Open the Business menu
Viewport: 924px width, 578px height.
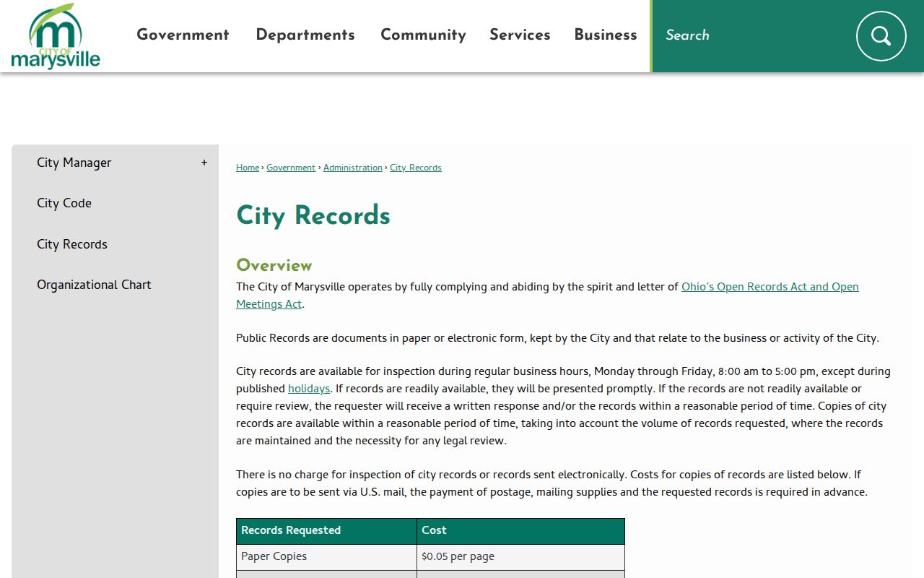click(606, 35)
